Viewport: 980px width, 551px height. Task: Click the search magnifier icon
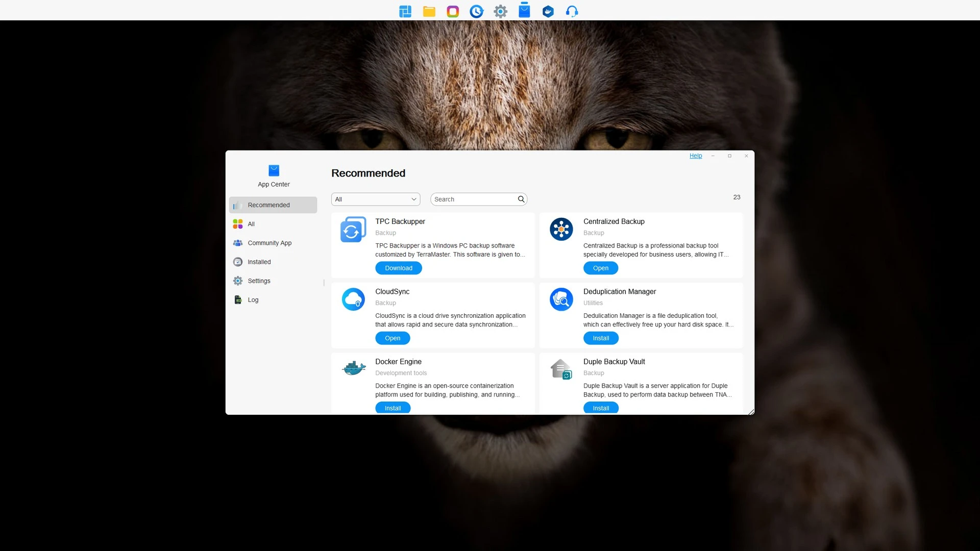pos(521,199)
